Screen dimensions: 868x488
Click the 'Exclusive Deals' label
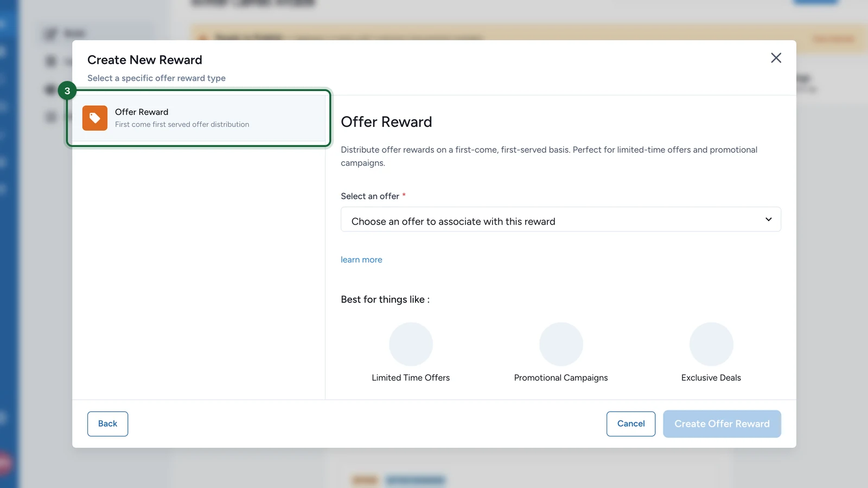711,378
